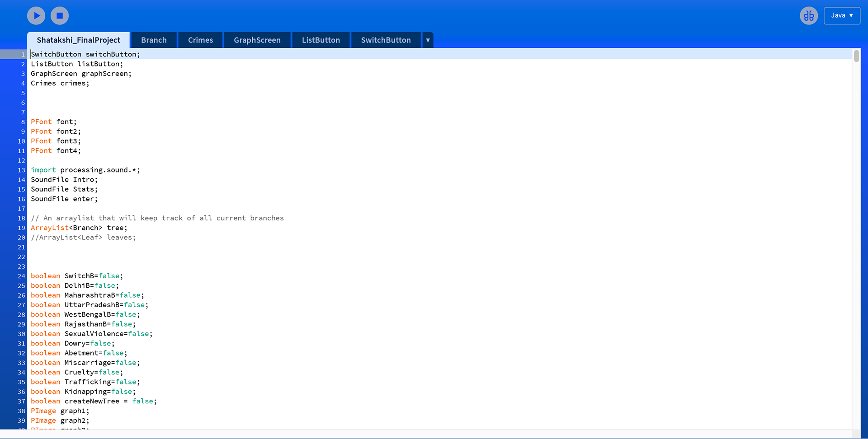868x439 pixels.
Task: Click line number 24 in the gutter
Action: click(x=21, y=276)
